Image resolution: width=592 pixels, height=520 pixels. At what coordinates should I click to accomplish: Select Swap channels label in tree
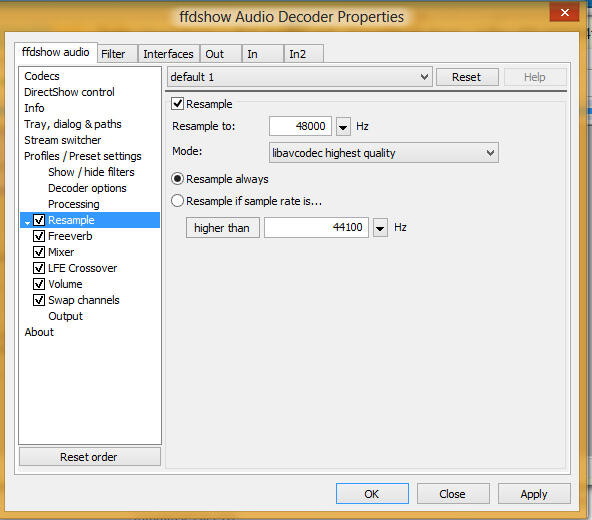coord(83,300)
